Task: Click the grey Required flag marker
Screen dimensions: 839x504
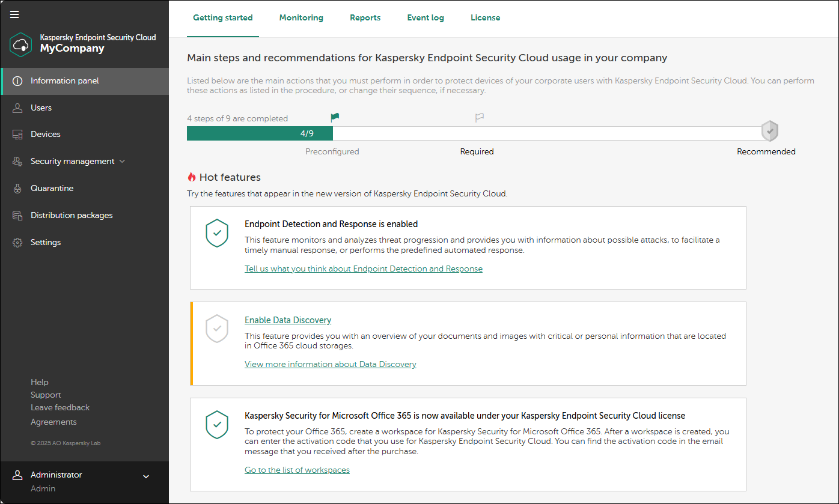Action: (x=479, y=118)
